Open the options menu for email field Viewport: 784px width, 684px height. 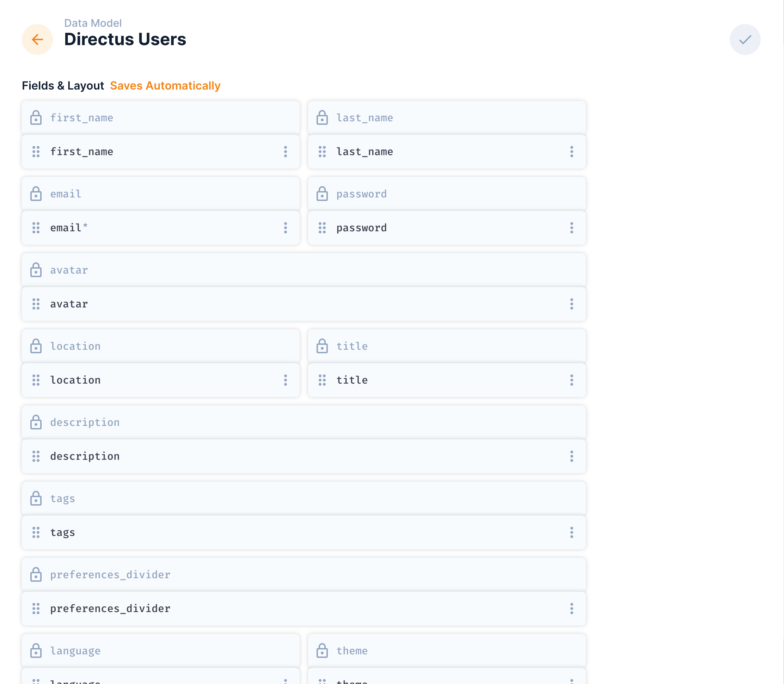[285, 228]
